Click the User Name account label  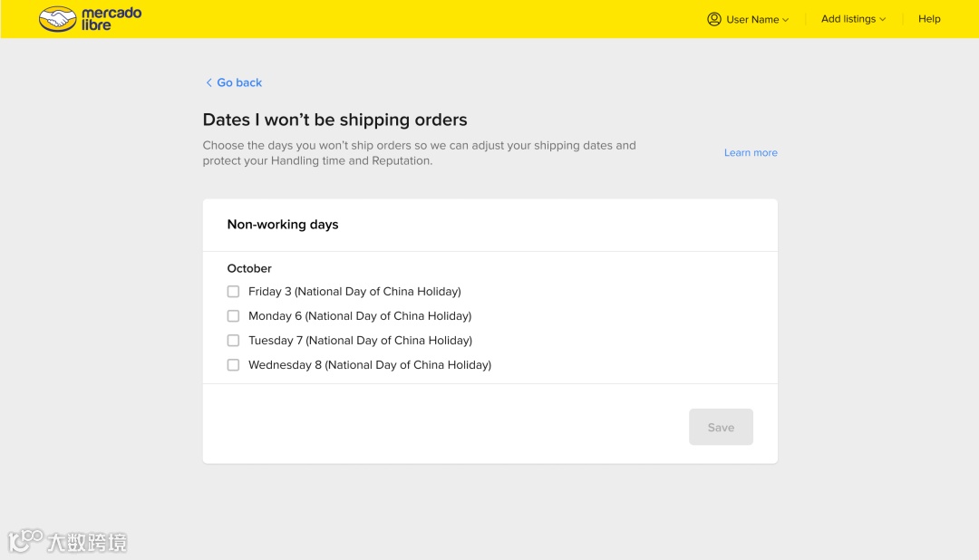coord(752,19)
